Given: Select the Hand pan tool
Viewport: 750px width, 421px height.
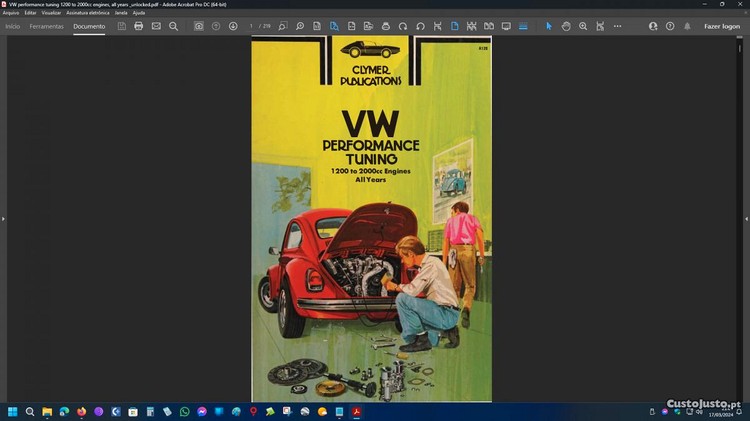Looking at the screenshot, I should 566,26.
